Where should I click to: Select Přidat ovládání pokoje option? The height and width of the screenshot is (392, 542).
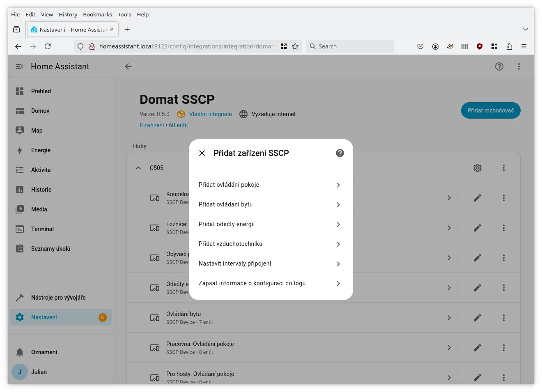click(271, 185)
